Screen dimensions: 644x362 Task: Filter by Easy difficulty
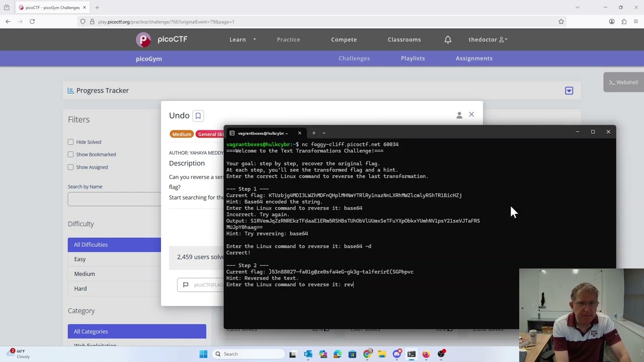(x=114, y=259)
